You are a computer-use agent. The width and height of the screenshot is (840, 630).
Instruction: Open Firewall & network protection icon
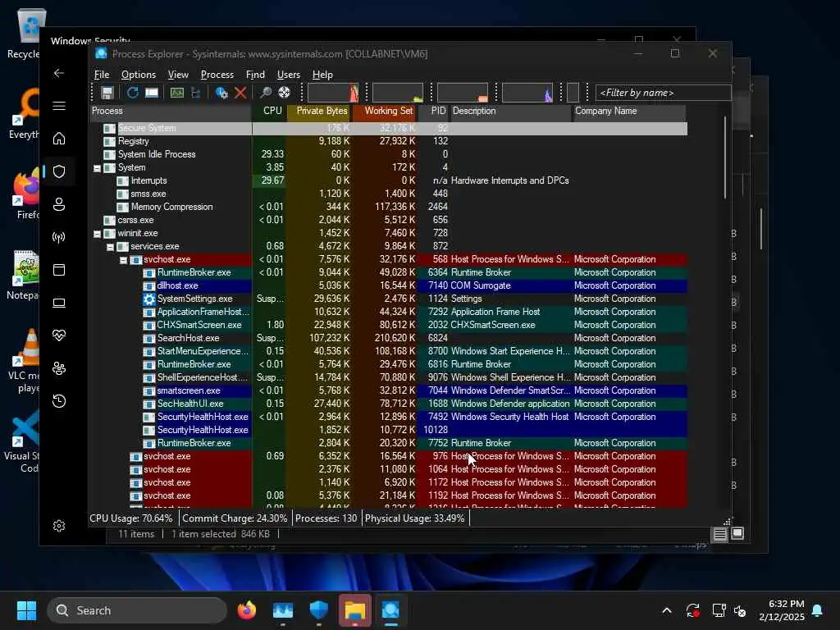point(59,237)
